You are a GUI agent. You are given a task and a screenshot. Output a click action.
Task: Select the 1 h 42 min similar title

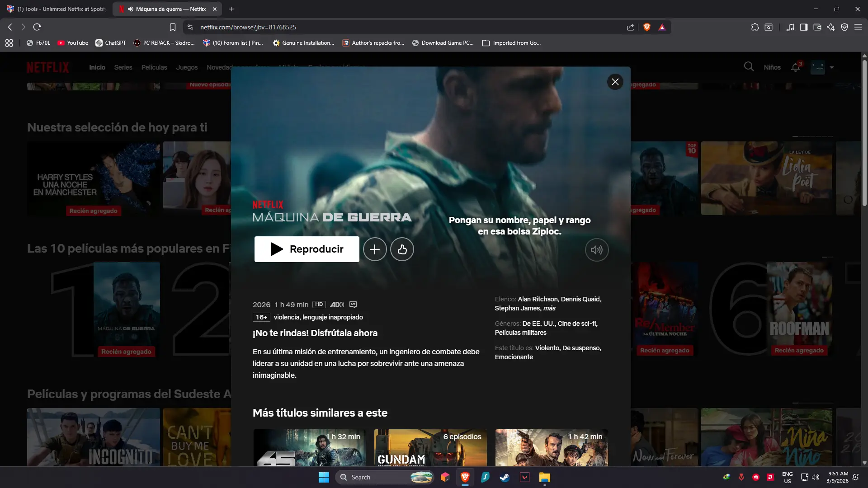click(x=552, y=447)
